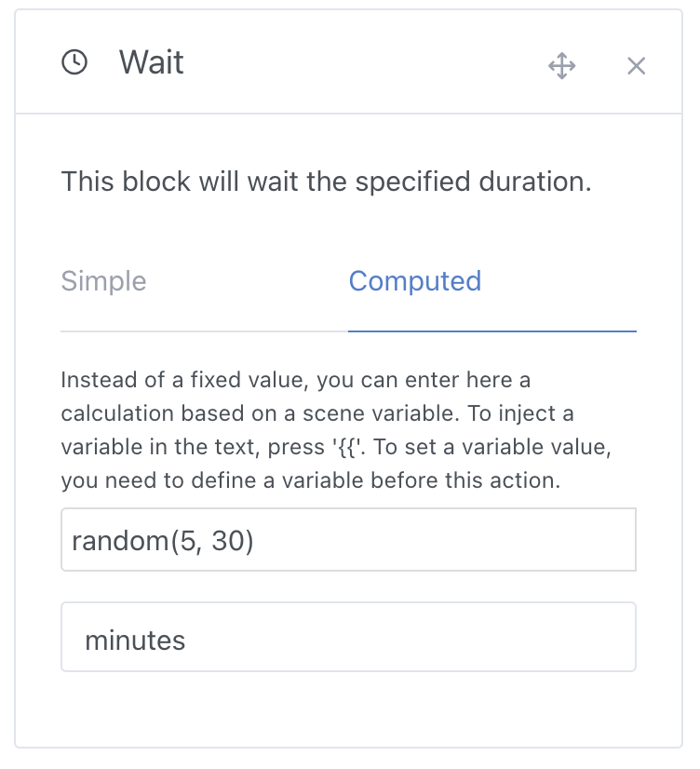Activate Computed mode for the wait duration
Image resolution: width=700 pixels, height=769 pixels.
click(415, 281)
